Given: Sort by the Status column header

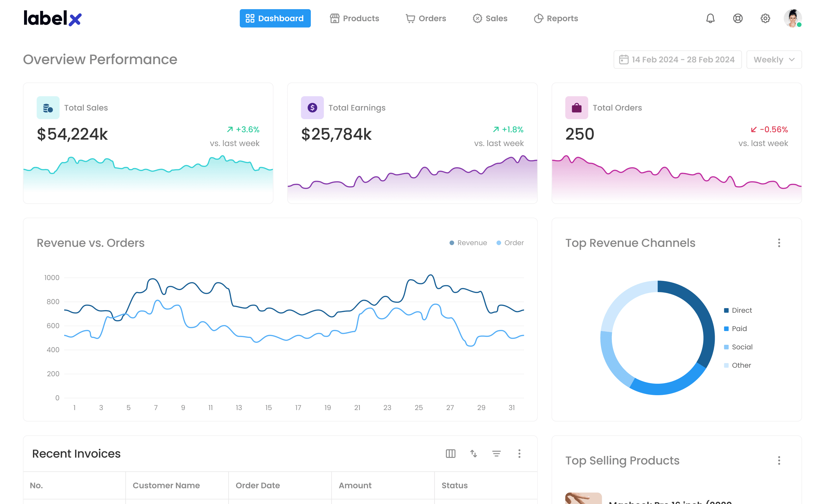Looking at the screenshot, I should (x=486, y=486).
